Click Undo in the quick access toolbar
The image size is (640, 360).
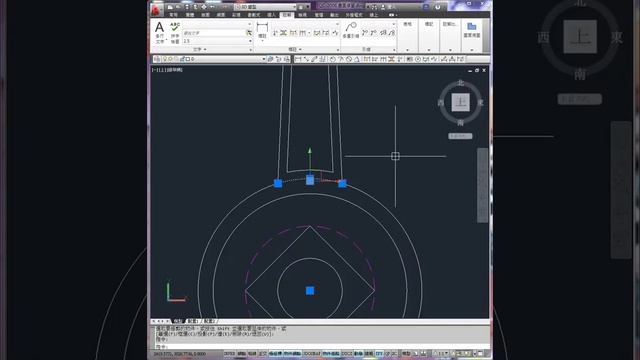[212, 7]
